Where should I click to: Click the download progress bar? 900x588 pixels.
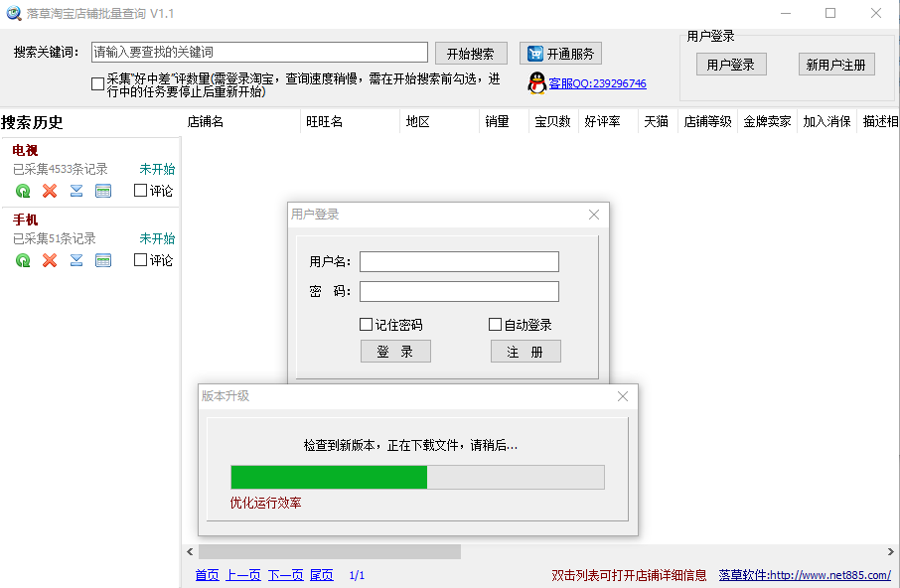417,478
